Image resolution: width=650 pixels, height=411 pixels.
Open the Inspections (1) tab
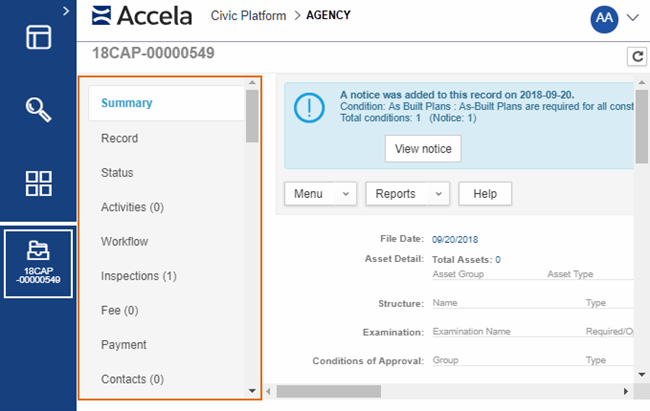pyautogui.click(x=138, y=276)
